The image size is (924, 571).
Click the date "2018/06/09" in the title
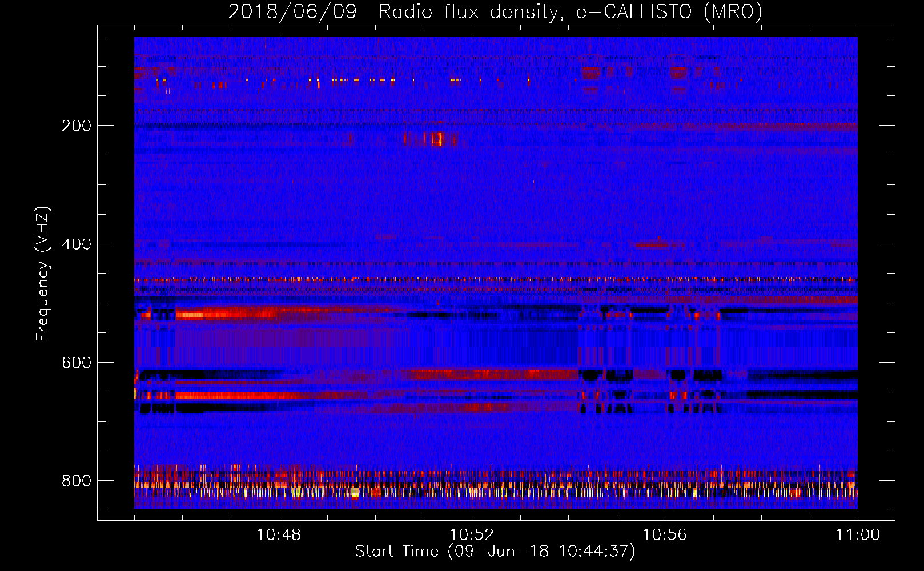pyautogui.click(x=292, y=11)
